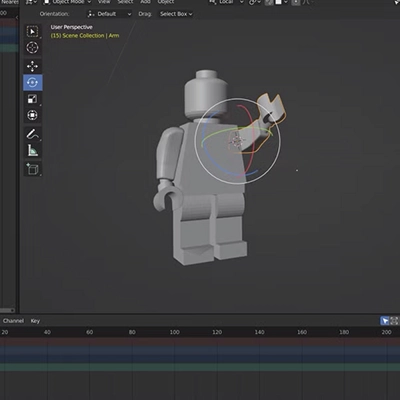The image size is (400, 400).
Task: Select the Add Cube tool
Action: 32,169
